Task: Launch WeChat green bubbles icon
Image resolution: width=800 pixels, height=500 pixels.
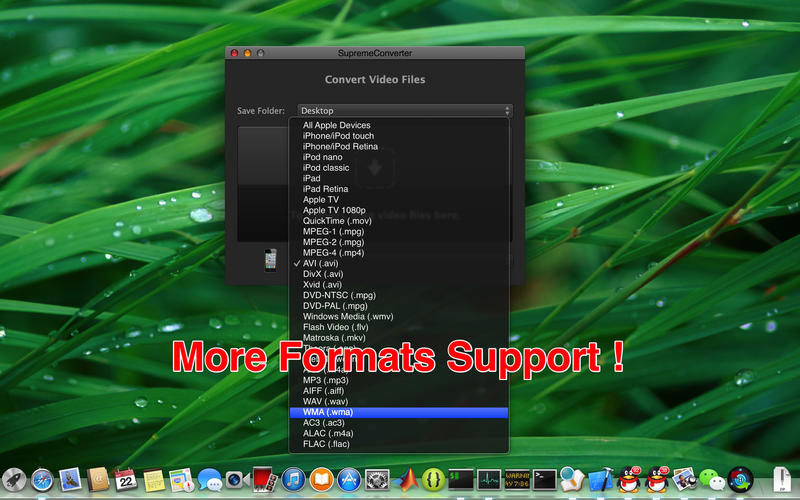Action: coord(712,480)
